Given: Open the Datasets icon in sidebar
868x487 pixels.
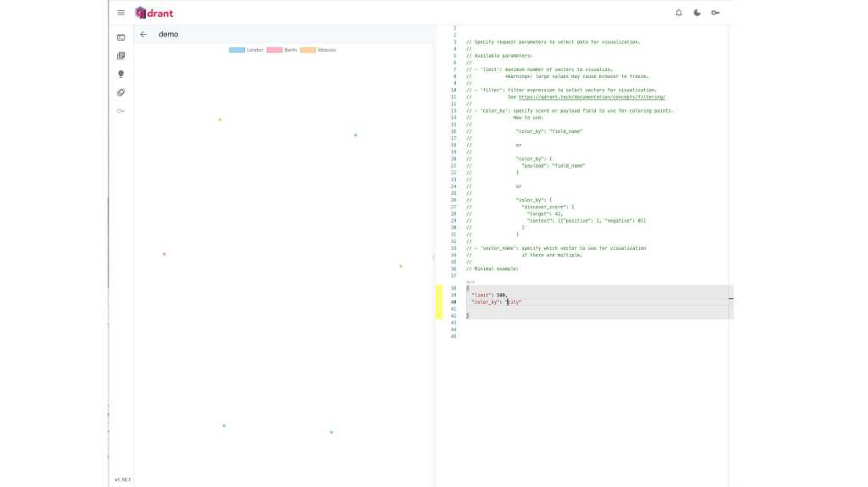Looking at the screenshot, I should pos(121,92).
